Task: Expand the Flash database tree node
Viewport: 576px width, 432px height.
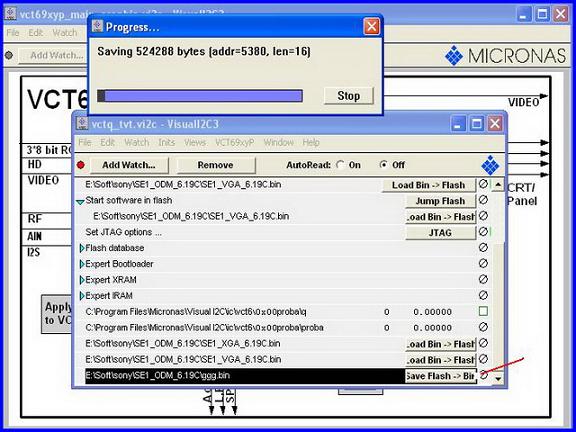Action: click(82, 248)
